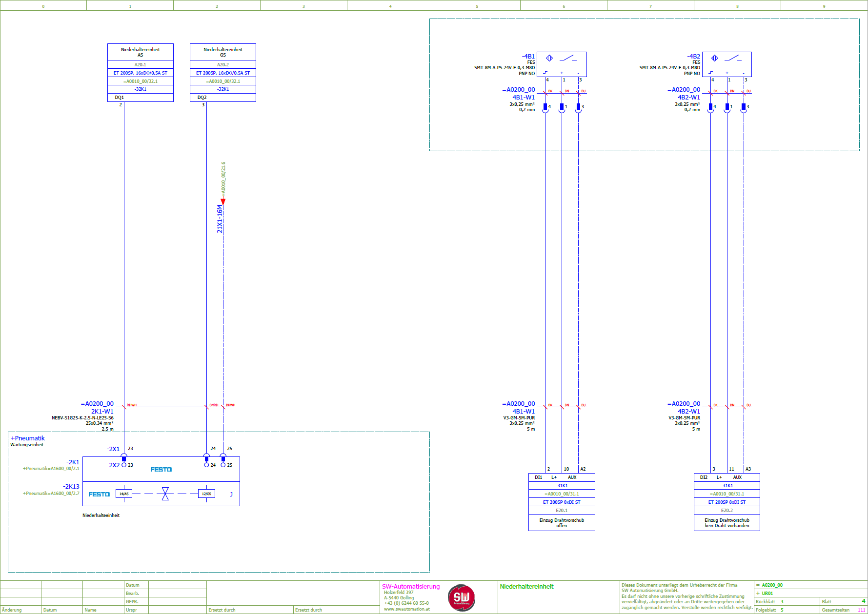Click the FESTO logo in valve -2K13
The image size is (868, 614).
[x=99, y=495]
